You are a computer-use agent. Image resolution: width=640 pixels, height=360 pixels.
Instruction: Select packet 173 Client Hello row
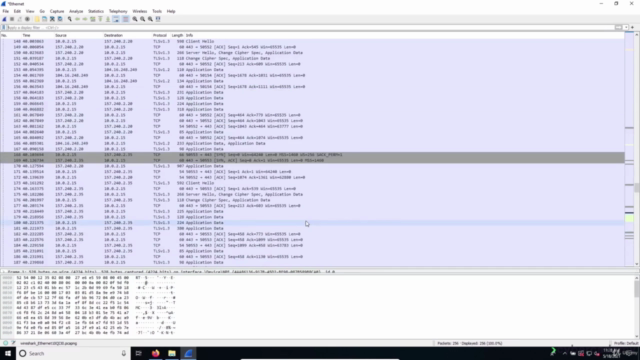click(312, 183)
